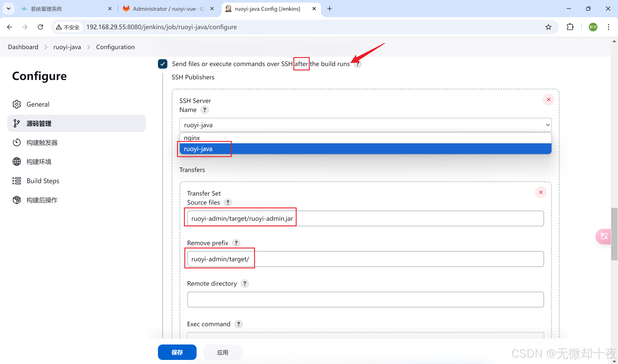Click the Build Steps list icon
Image resolution: width=618 pixels, height=364 pixels.
point(17,181)
